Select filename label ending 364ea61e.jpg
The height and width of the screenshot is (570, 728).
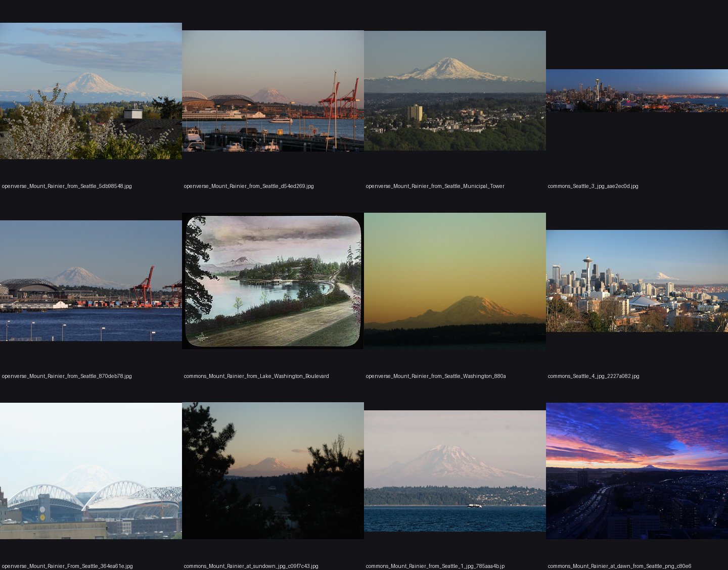pos(67,566)
